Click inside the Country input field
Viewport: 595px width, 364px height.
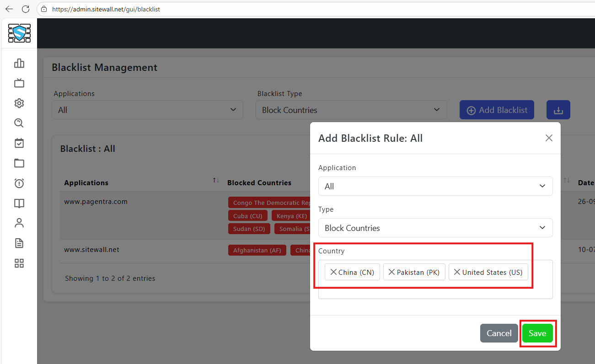(x=434, y=289)
